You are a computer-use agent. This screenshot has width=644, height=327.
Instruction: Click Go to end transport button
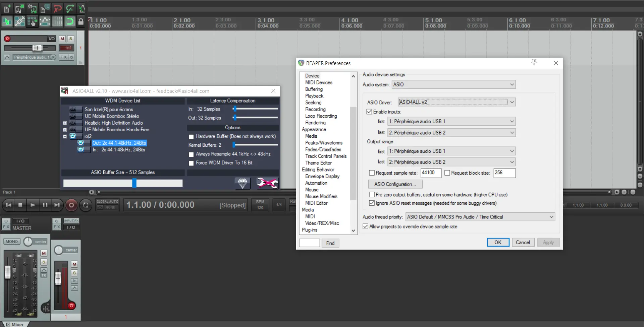coord(57,205)
